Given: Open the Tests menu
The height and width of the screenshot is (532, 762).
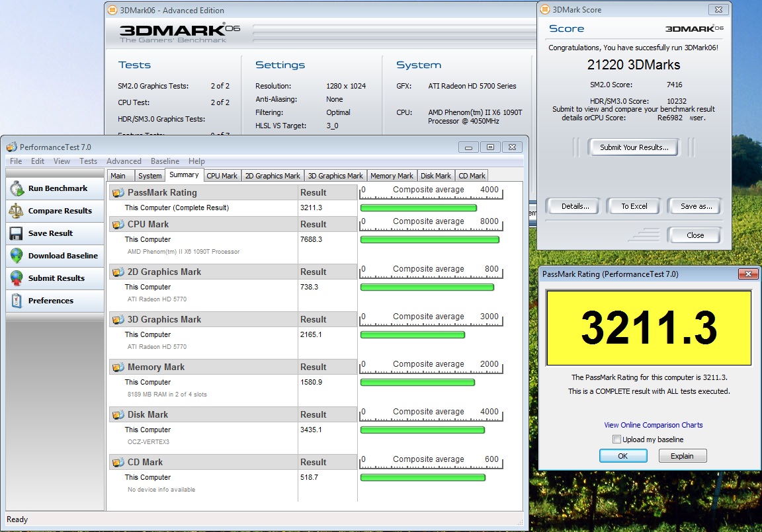Looking at the screenshot, I should 88,161.
